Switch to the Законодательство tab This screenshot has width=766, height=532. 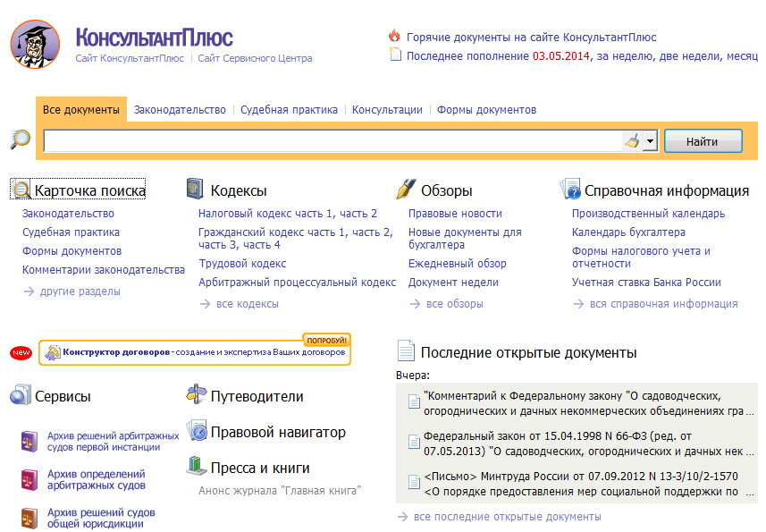click(x=180, y=110)
